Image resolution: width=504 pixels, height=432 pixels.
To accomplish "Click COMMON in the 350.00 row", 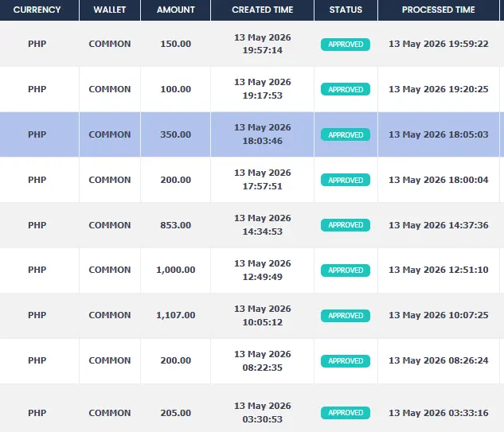I will tap(110, 134).
